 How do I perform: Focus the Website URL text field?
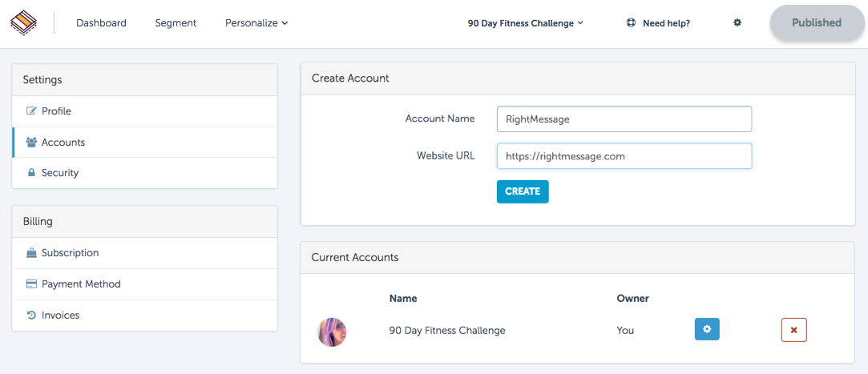(624, 156)
